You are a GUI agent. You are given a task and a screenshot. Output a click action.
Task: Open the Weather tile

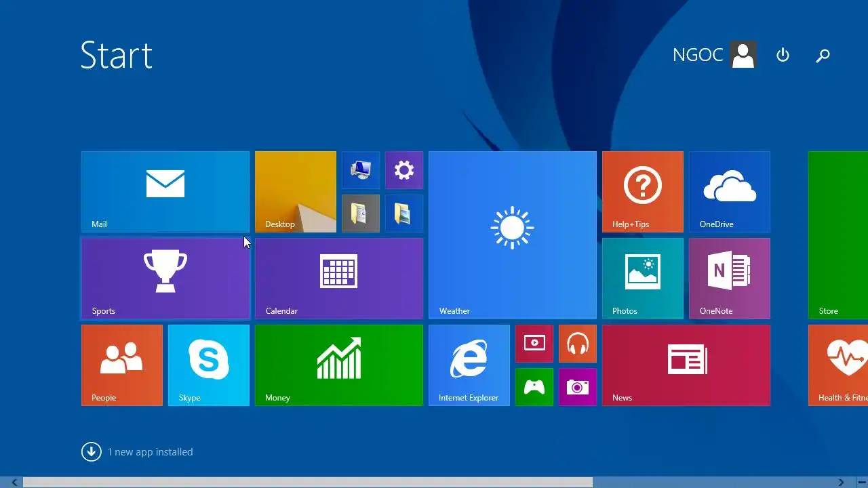(x=513, y=235)
